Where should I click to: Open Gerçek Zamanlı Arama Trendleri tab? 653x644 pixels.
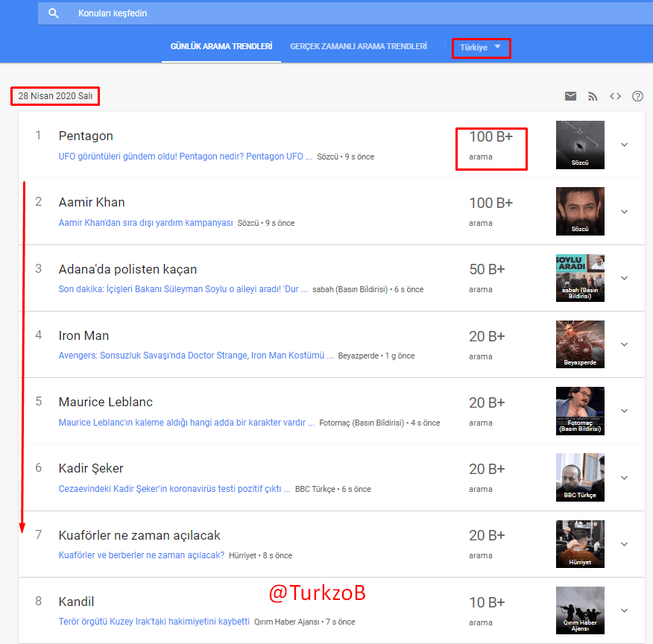(x=358, y=46)
